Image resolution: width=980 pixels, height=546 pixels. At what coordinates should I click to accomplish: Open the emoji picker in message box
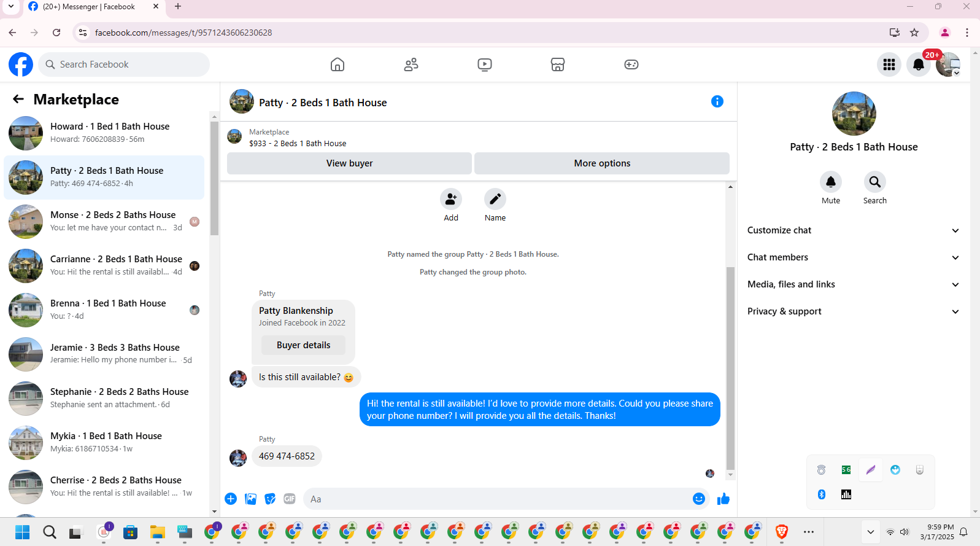point(699,499)
